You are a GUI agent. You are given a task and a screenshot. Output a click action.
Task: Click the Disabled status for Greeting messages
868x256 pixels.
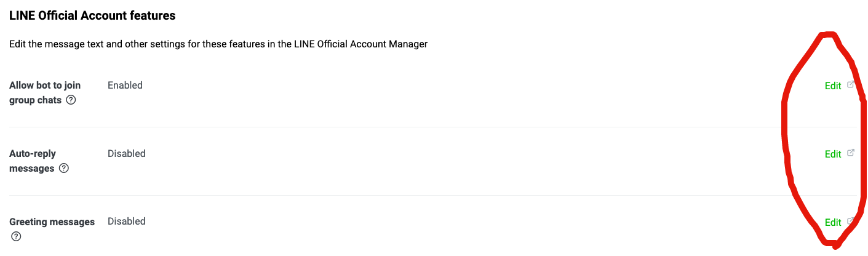tap(127, 222)
